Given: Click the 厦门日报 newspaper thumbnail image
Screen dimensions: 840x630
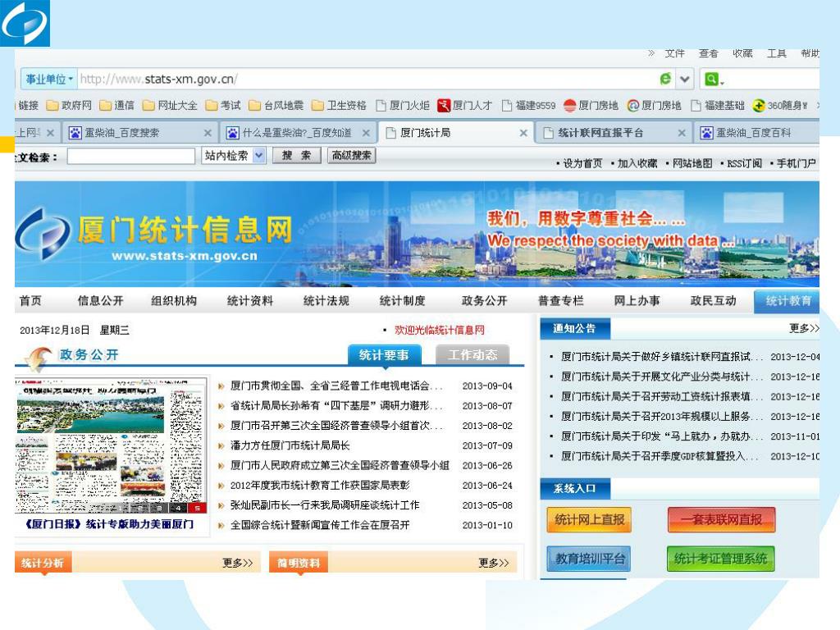Looking at the screenshot, I should click(111, 445).
